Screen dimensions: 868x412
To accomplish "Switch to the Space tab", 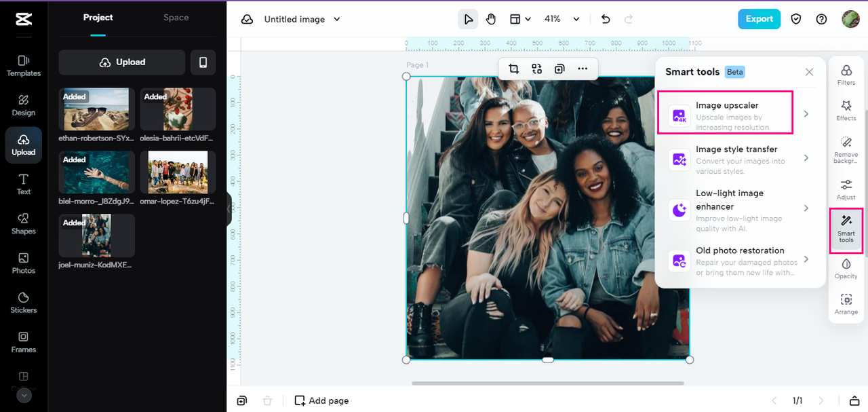I will (176, 18).
